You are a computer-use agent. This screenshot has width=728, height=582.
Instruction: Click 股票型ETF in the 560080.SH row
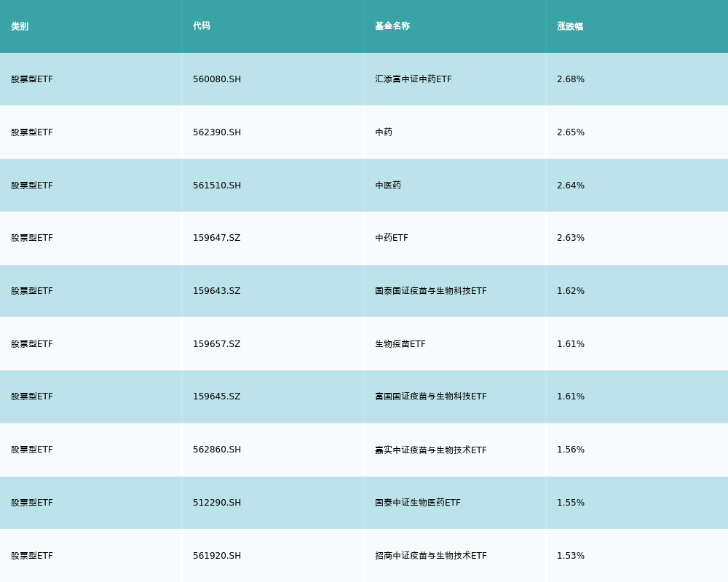(32, 79)
